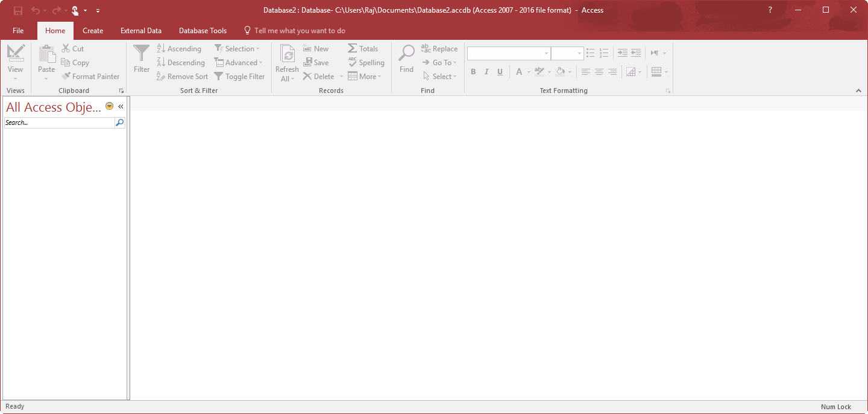The image size is (868, 414).
Task: Click Toggle Filter in Sort & Filter
Action: pos(239,77)
